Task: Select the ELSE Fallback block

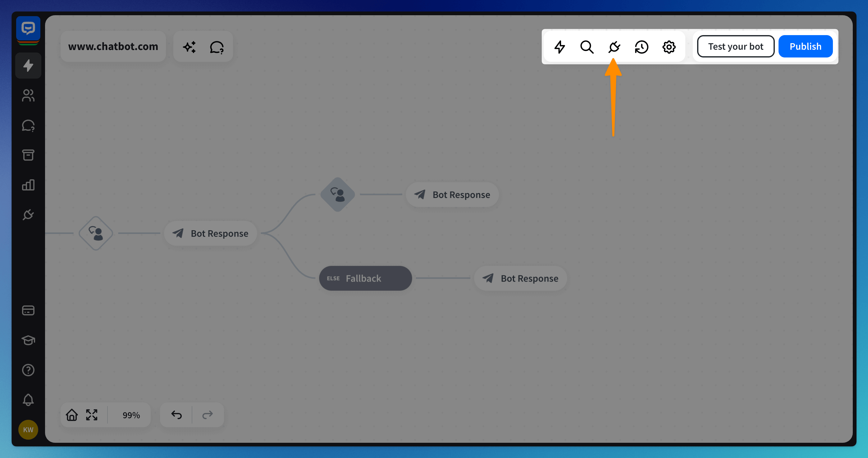Action: 366,278
